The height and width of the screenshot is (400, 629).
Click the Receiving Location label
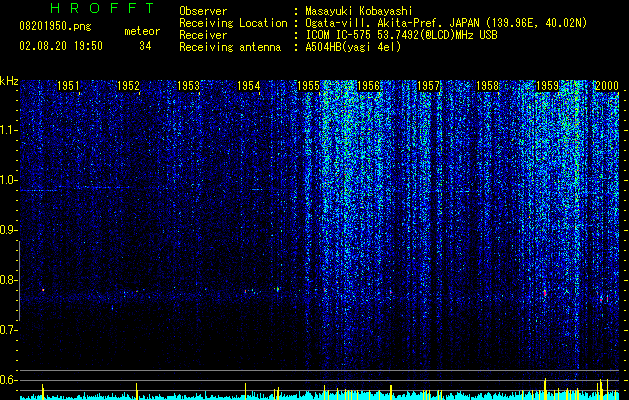pyautogui.click(x=233, y=23)
